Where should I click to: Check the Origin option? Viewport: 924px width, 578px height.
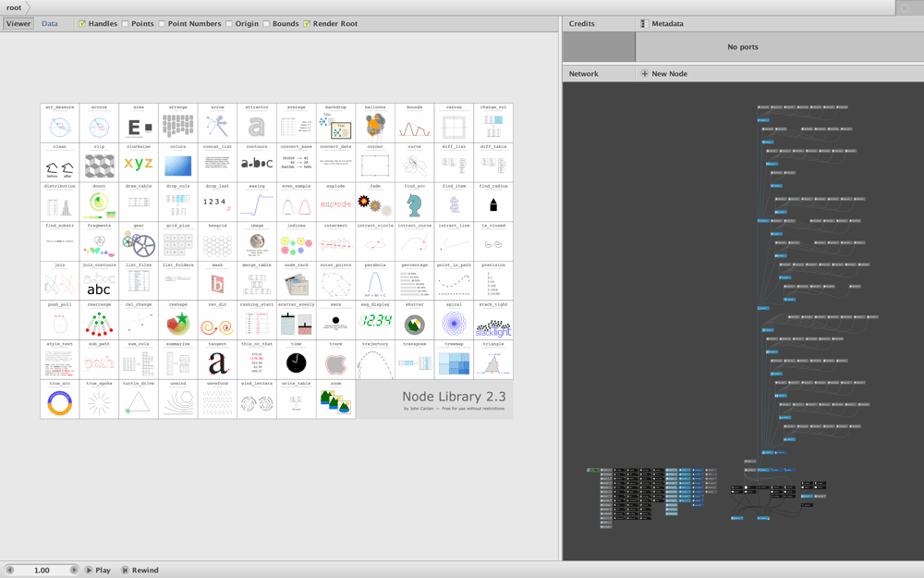228,24
